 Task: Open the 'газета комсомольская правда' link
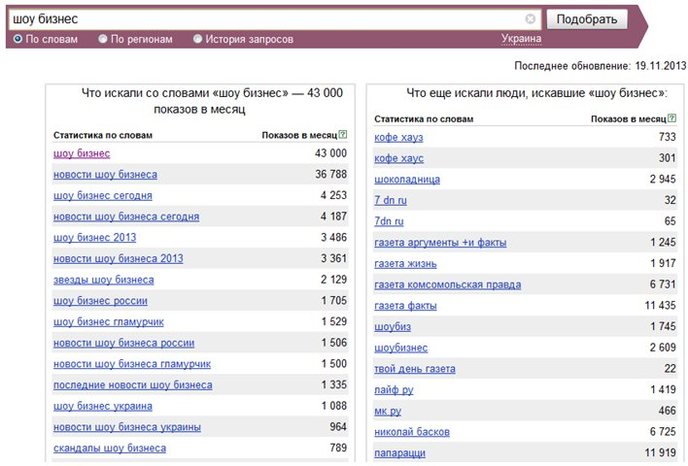pos(448,285)
